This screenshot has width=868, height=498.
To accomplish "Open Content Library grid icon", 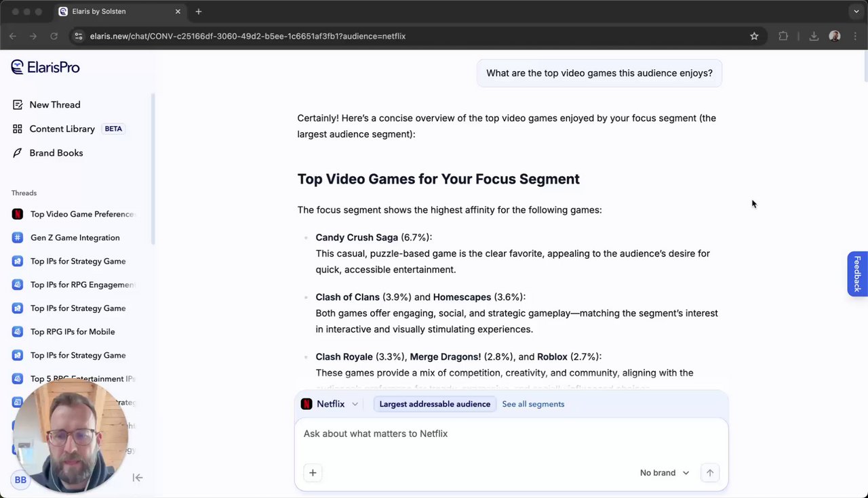I will 18,129.
